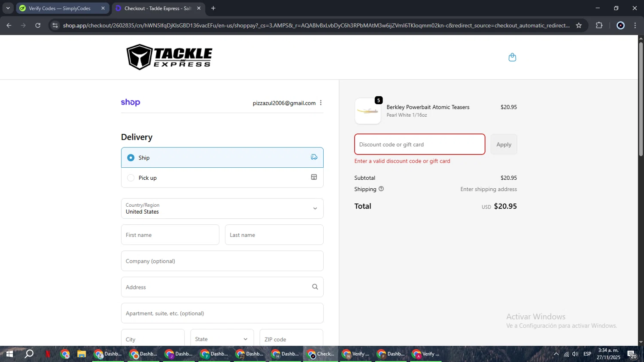The width and height of the screenshot is (644, 362).
Task: Open notification center with 20 badge
Action: click(x=632, y=354)
